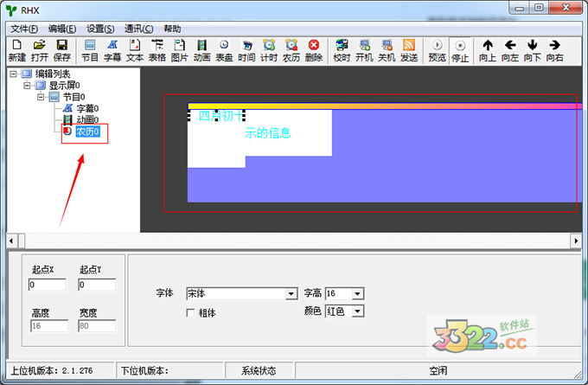Insert a 时间 time item

(x=246, y=50)
